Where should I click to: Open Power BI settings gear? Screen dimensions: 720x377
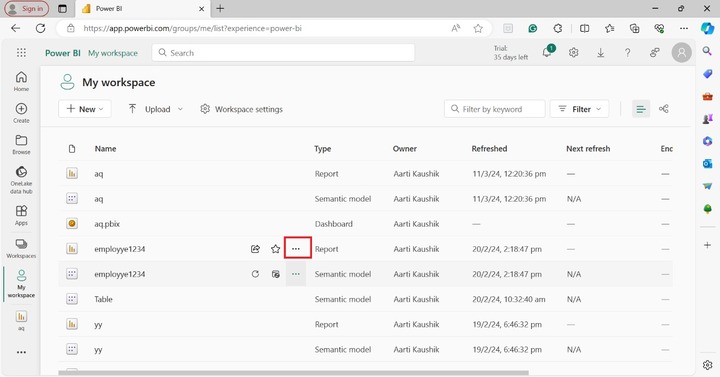click(574, 53)
